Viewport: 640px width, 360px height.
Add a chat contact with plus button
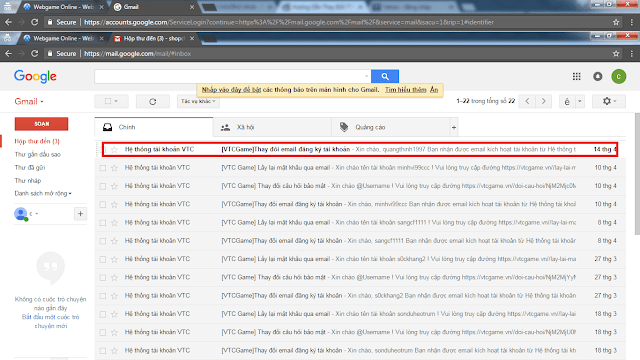tap(80, 213)
